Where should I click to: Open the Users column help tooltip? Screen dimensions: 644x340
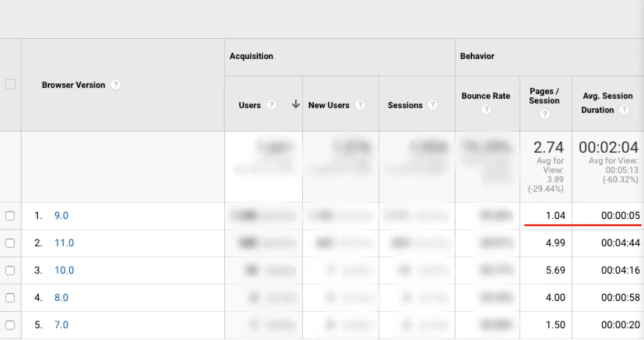point(271,104)
